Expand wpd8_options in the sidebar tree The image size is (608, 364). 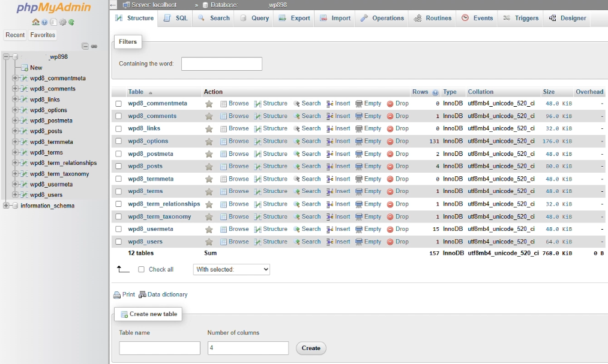click(x=16, y=110)
